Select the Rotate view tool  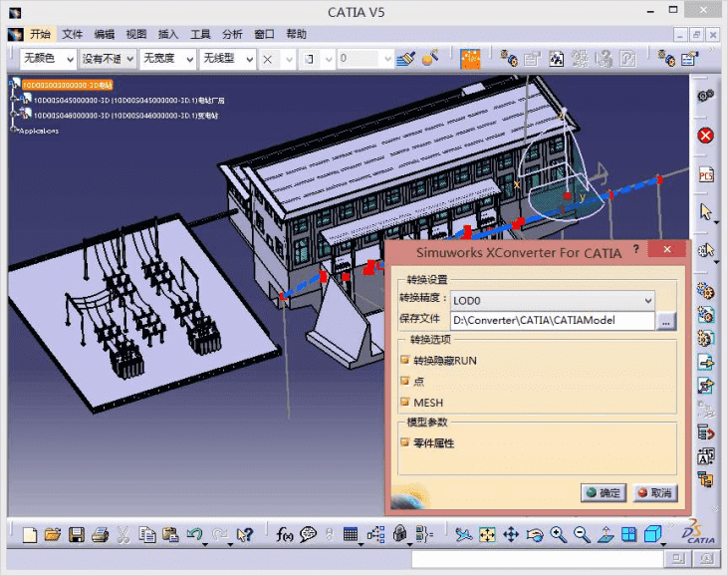click(535, 535)
